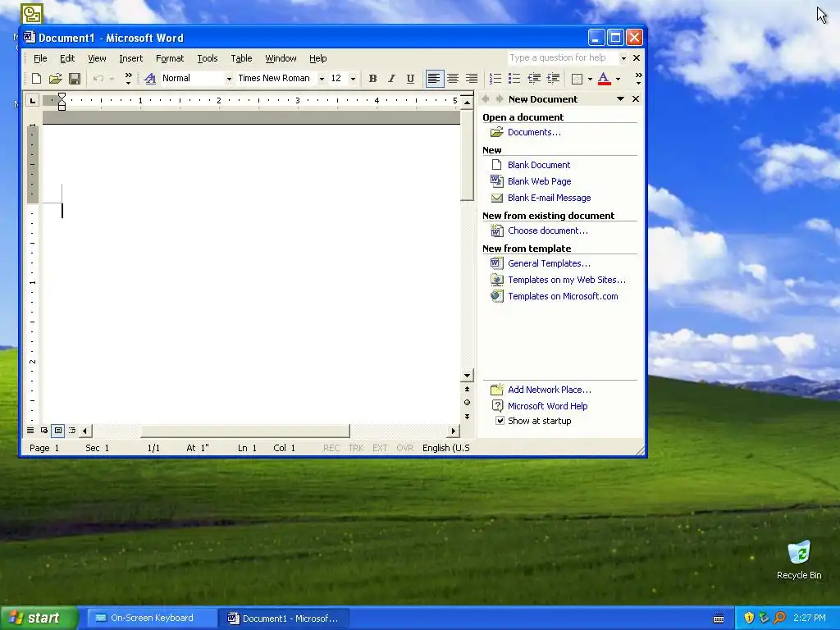Toggle REC macro recording indicator
The image size is (840, 630).
click(x=331, y=448)
